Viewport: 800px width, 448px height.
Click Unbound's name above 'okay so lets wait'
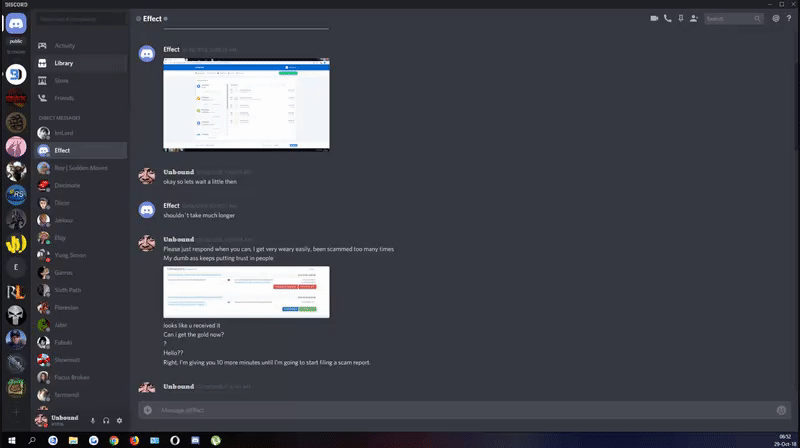179,172
